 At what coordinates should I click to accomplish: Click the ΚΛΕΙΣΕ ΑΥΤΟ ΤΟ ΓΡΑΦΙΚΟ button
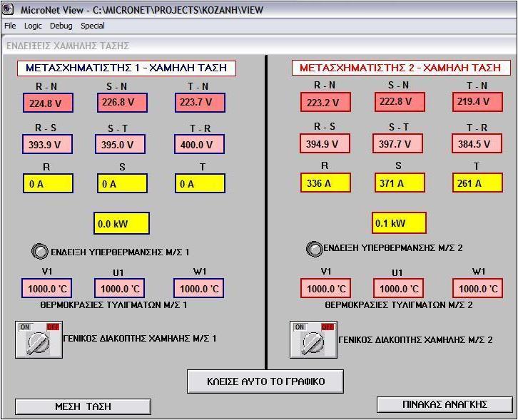(265, 381)
